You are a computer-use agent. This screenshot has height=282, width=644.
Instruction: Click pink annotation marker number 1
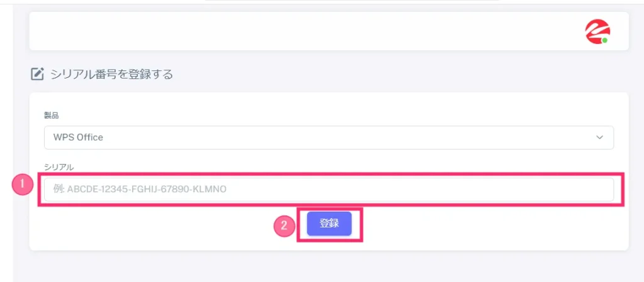click(x=23, y=185)
